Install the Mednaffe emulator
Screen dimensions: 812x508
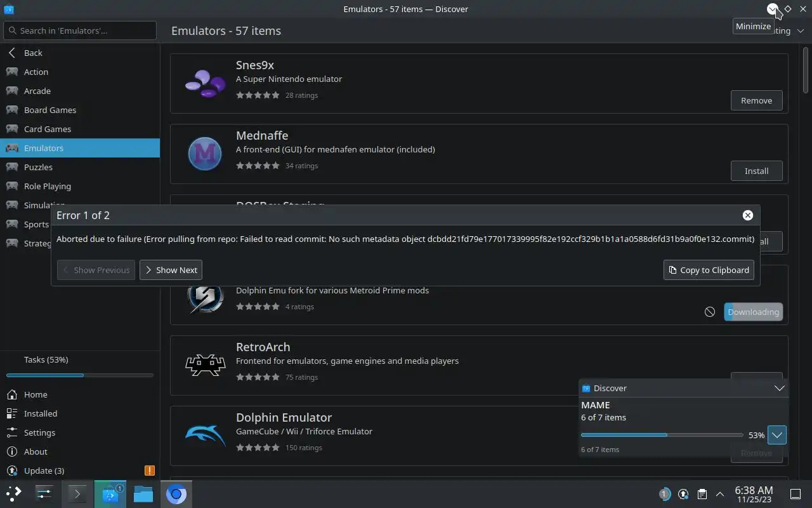[x=756, y=171]
